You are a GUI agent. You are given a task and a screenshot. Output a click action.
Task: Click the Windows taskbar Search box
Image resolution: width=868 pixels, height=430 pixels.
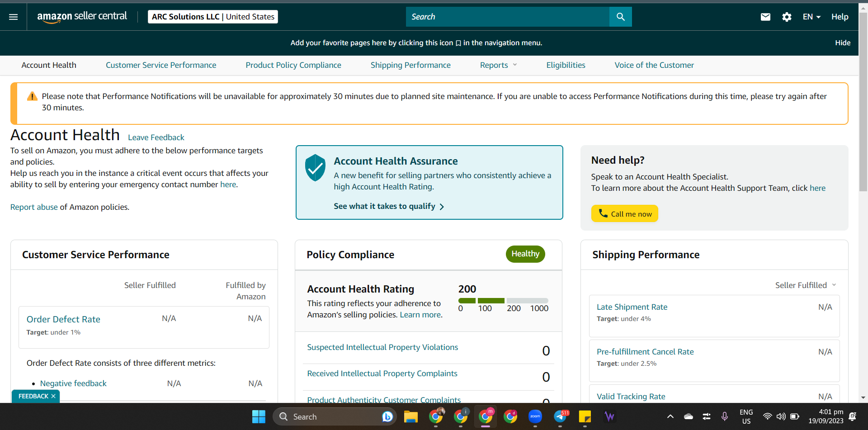point(335,416)
